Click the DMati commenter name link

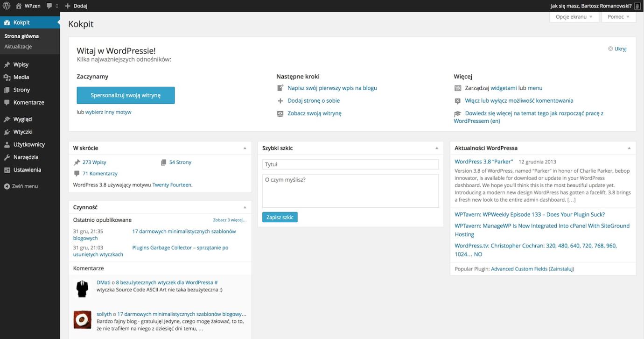point(104,282)
